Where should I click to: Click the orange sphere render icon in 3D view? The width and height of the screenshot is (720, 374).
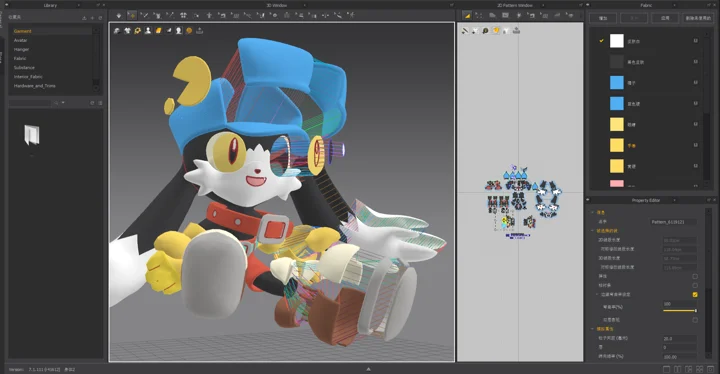(x=189, y=31)
